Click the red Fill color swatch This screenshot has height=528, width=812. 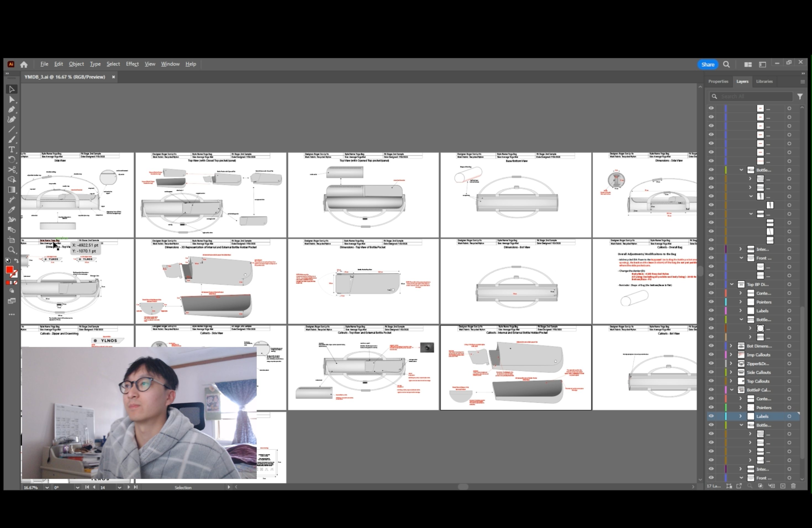(x=9, y=270)
